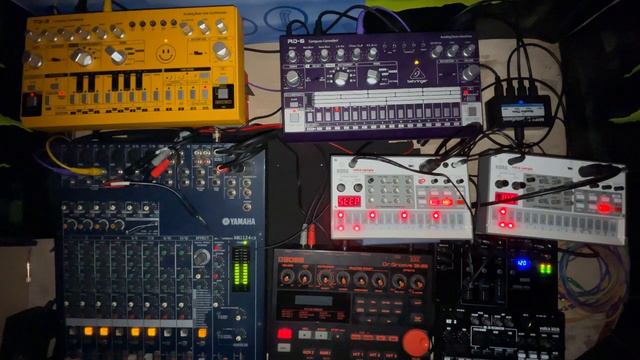Click the right Korg volca red display
The height and width of the screenshot is (360, 640).
pyautogui.click(x=506, y=198)
